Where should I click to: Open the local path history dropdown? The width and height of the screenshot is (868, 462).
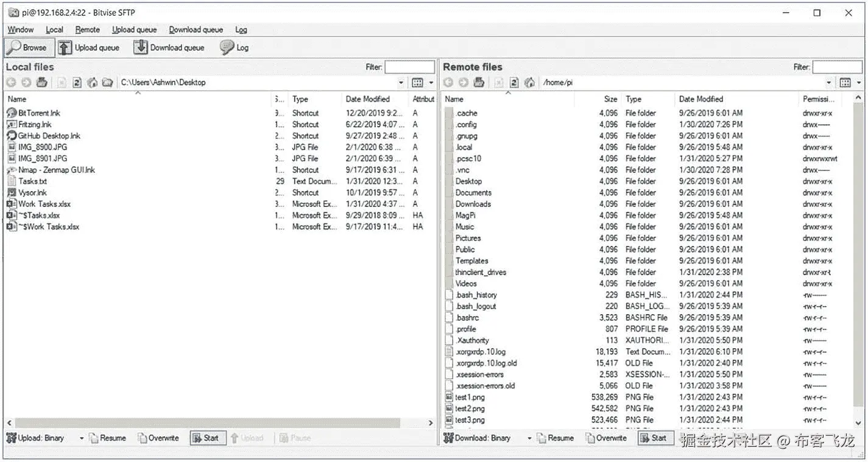click(x=401, y=82)
